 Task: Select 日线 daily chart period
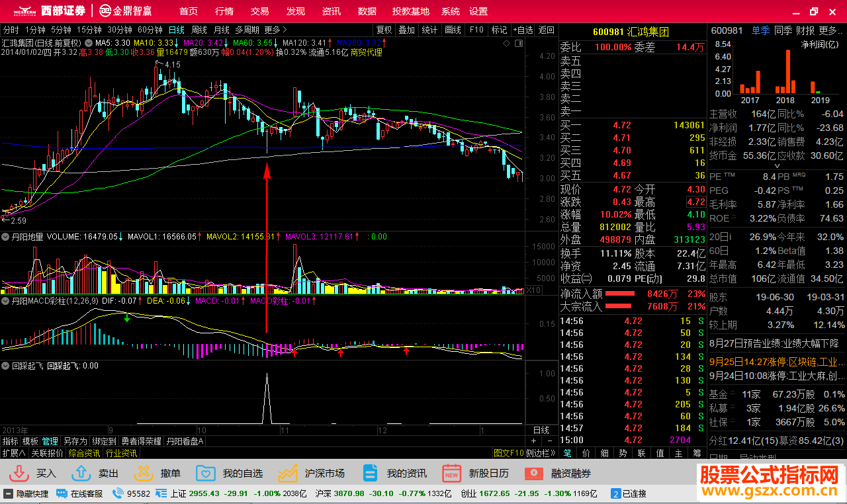[x=177, y=30]
